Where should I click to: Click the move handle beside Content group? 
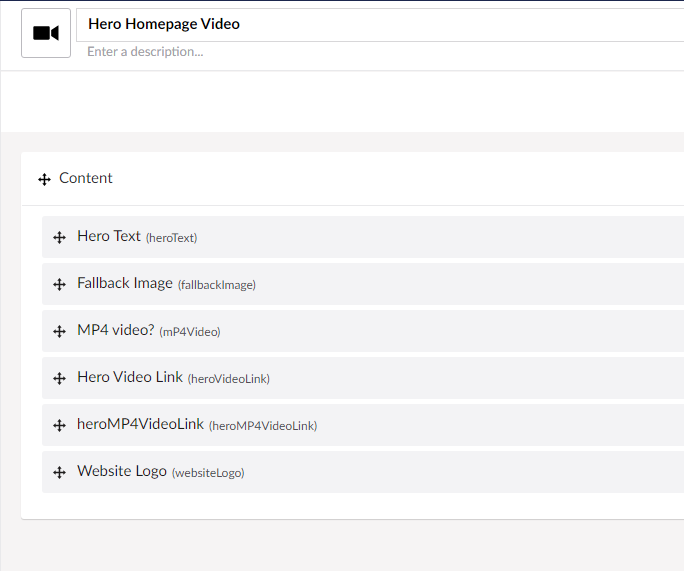click(x=44, y=179)
